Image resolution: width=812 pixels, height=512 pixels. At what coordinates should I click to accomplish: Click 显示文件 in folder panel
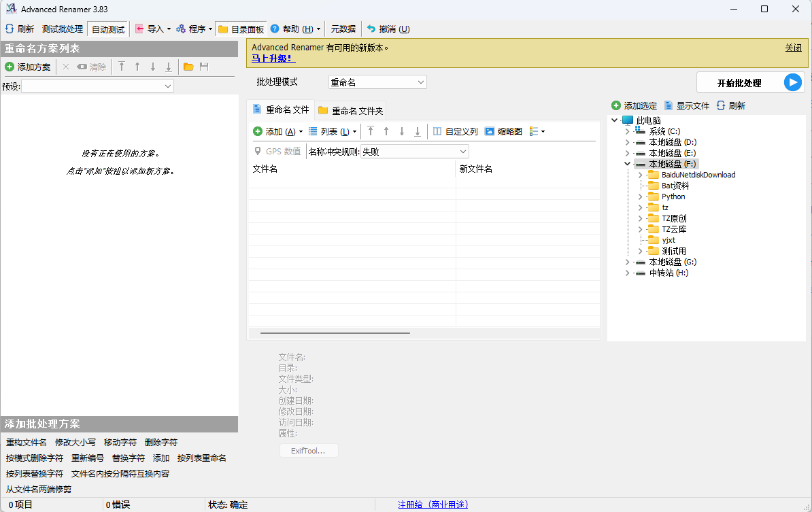(687, 105)
